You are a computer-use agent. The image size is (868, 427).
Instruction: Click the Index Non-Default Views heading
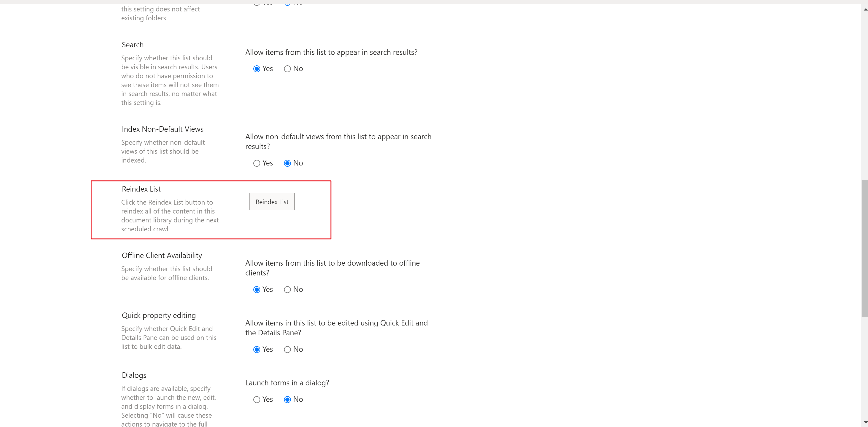coord(162,129)
